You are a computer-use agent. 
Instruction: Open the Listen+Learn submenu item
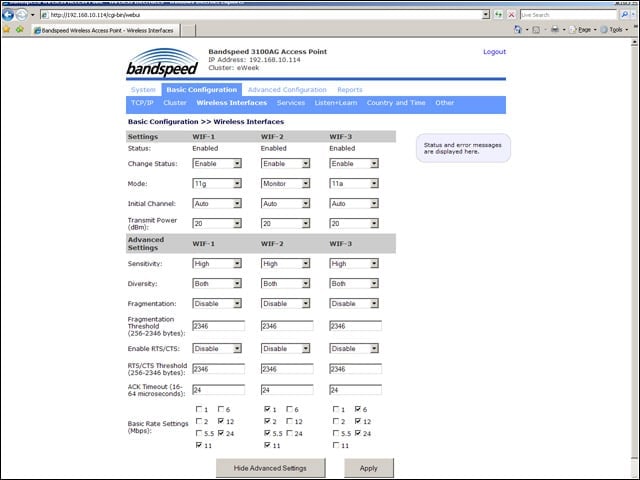tap(336, 103)
